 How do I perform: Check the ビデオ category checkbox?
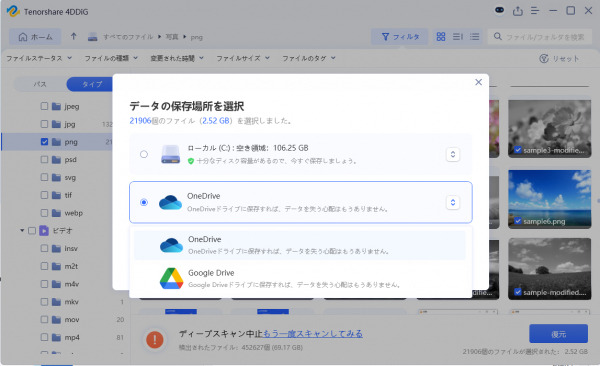(32, 230)
